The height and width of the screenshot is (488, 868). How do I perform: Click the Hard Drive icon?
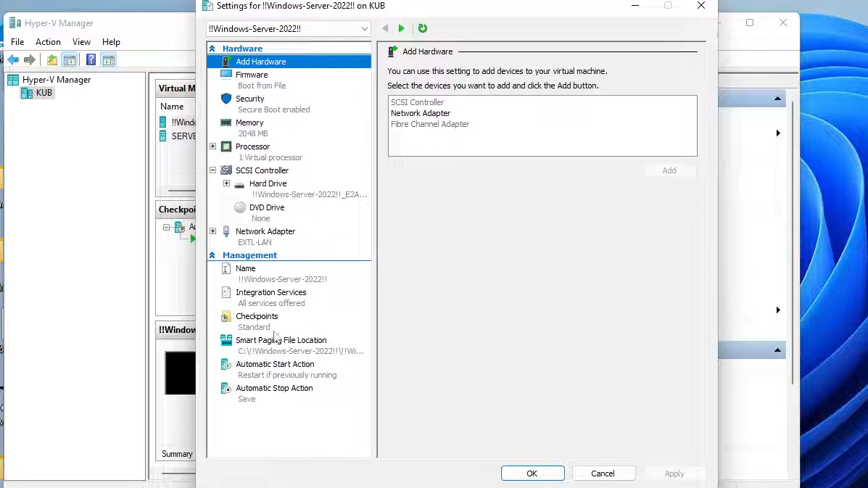(x=240, y=184)
